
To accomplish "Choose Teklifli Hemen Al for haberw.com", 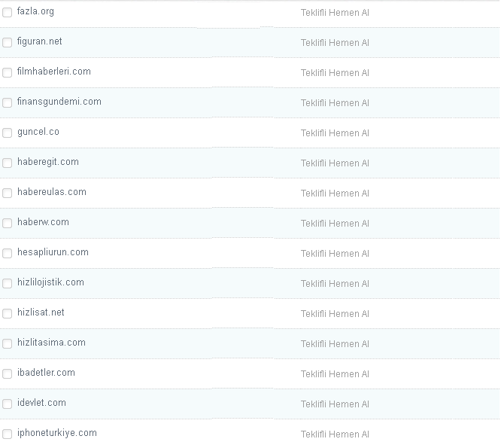I will tap(335, 224).
